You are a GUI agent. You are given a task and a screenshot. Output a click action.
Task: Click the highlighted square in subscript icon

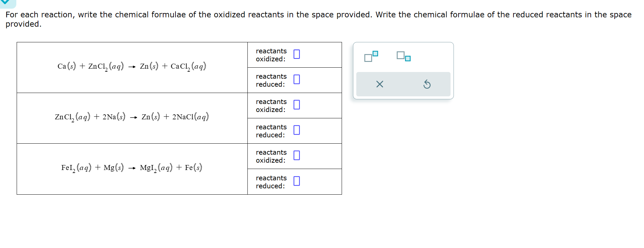tap(407, 59)
